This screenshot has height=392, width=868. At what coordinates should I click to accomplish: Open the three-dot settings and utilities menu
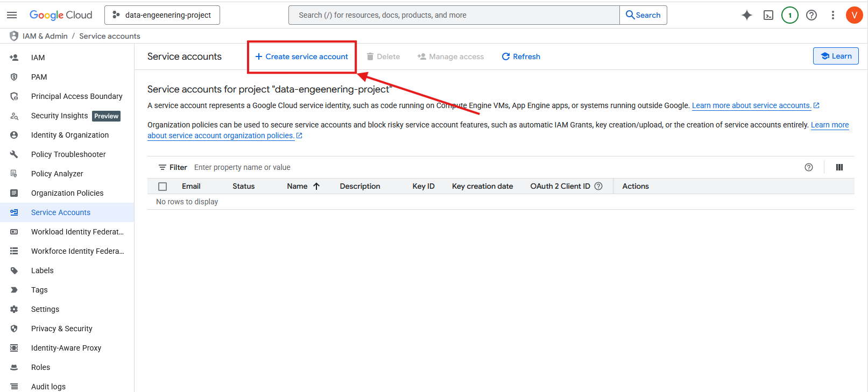click(832, 15)
